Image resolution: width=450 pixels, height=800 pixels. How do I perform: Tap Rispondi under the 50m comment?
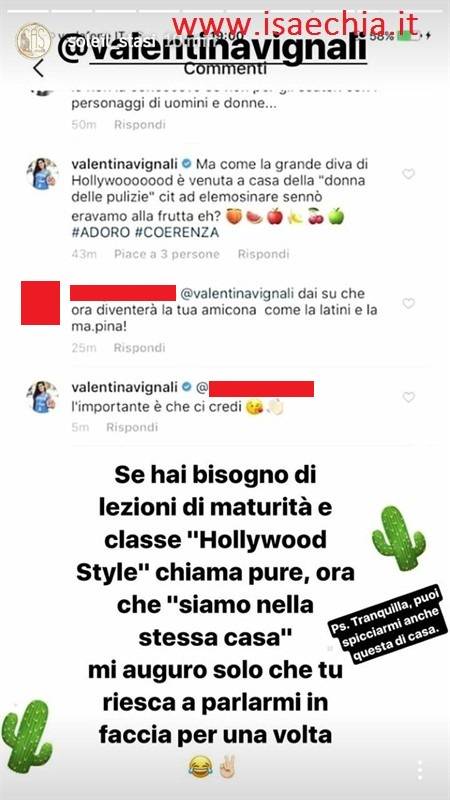click(140, 125)
